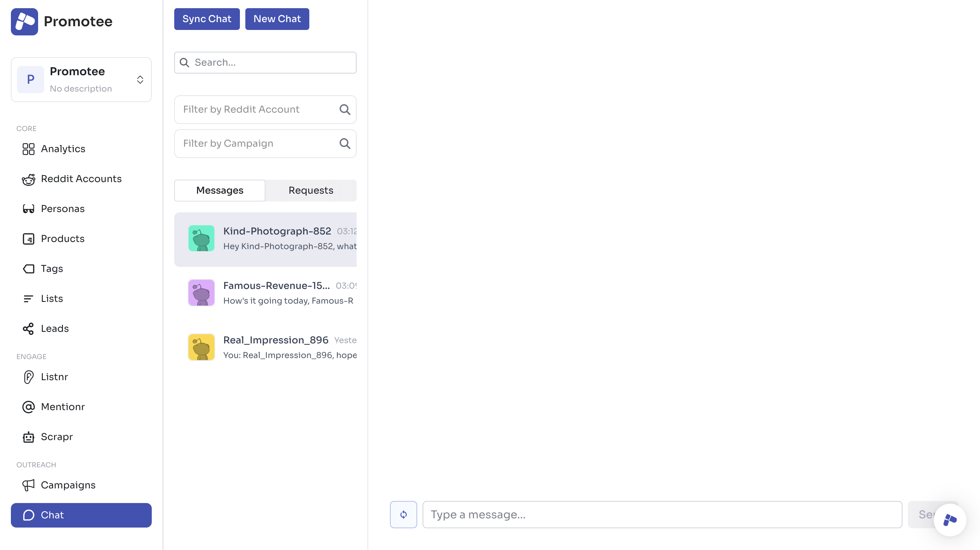Open Campaigns megaphone icon

[x=29, y=485]
